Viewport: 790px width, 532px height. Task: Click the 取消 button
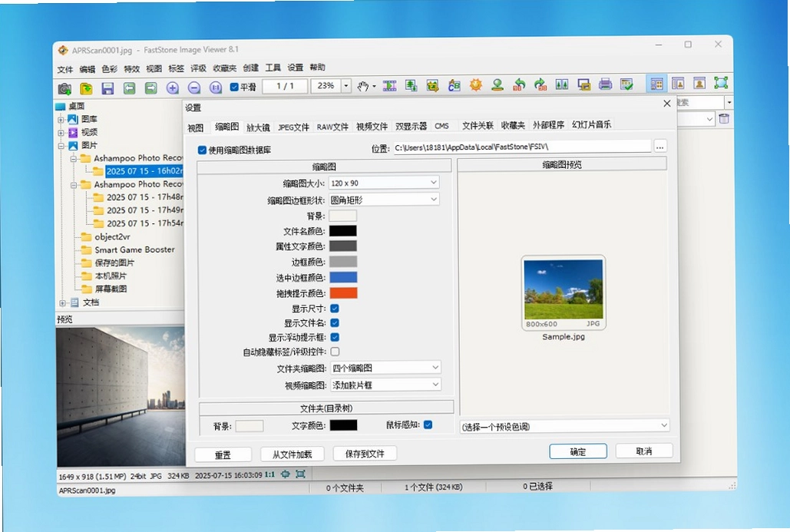point(644,451)
